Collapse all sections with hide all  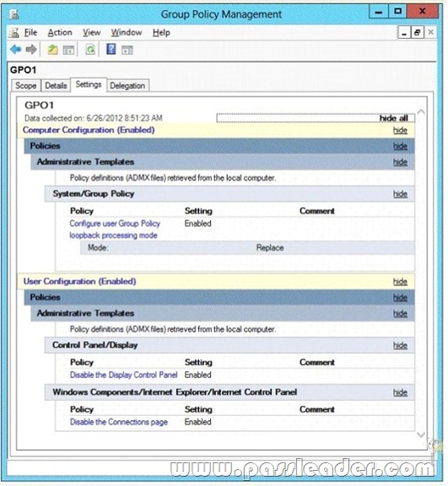click(x=393, y=118)
